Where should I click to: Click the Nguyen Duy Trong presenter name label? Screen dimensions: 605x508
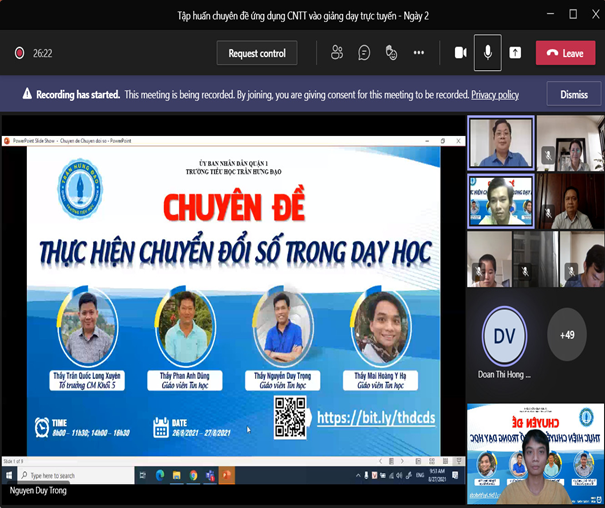[x=38, y=491]
